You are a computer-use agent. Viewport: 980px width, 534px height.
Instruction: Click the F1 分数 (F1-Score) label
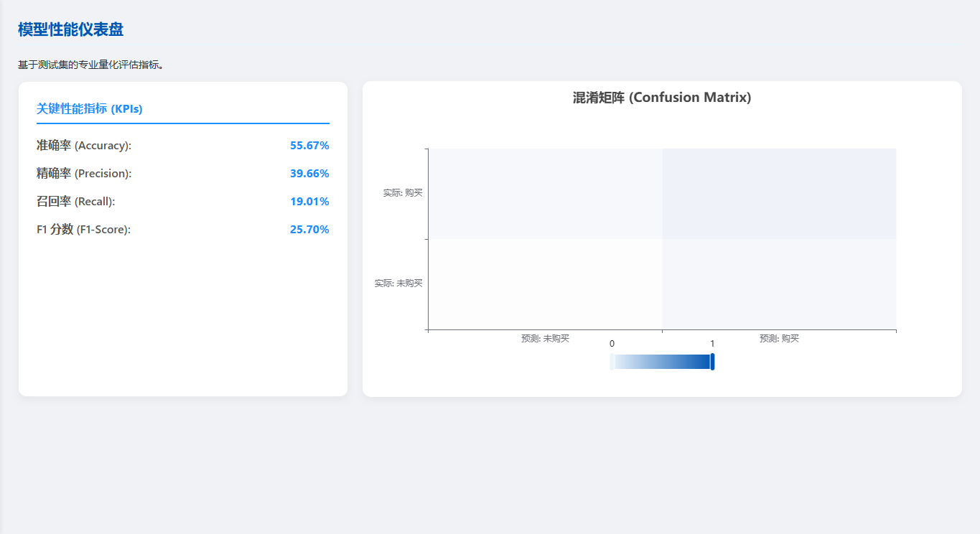[83, 230]
